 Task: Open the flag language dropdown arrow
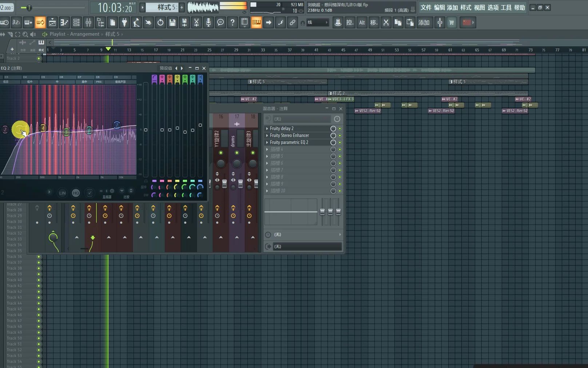(473, 23)
